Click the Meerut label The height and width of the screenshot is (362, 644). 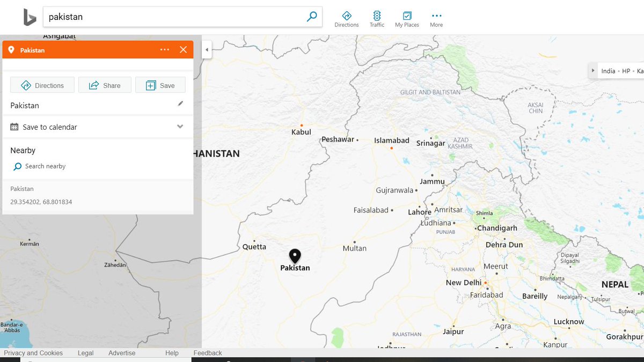pyautogui.click(x=496, y=267)
